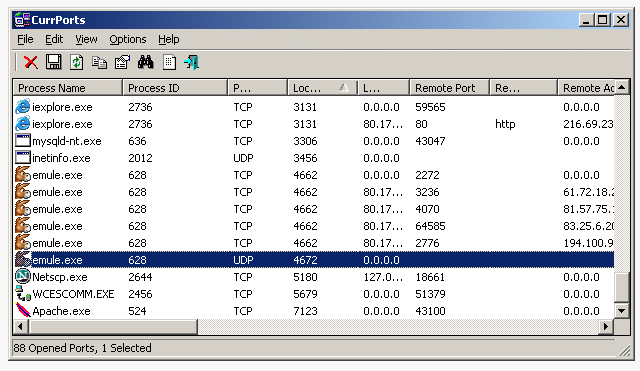Click remote address 216.69.23 cell

pyautogui.click(x=588, y=124)
